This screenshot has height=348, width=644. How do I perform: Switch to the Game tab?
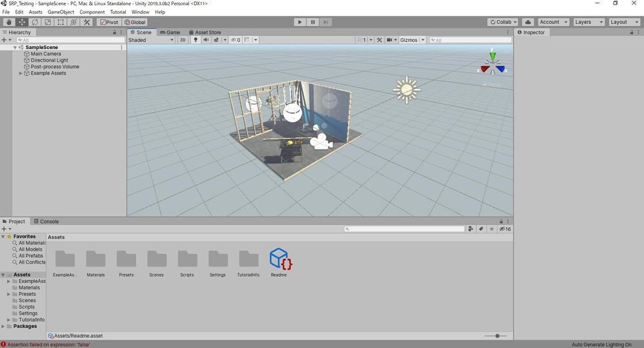coord(170,32)
